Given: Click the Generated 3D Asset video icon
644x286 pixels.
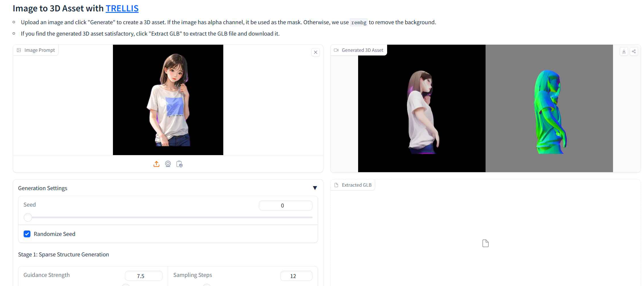Looking at the screenshot, I should pyautogui.click(x=336, y=50).
